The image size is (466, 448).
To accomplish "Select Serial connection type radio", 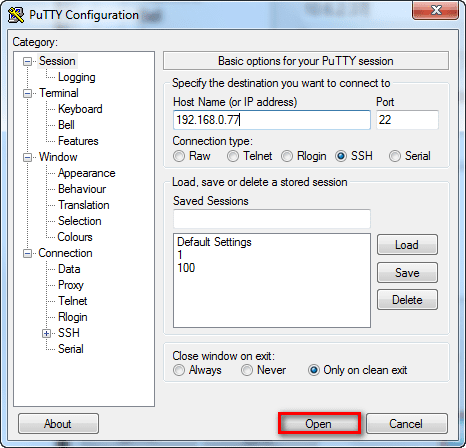I will (x=395, y=156).
